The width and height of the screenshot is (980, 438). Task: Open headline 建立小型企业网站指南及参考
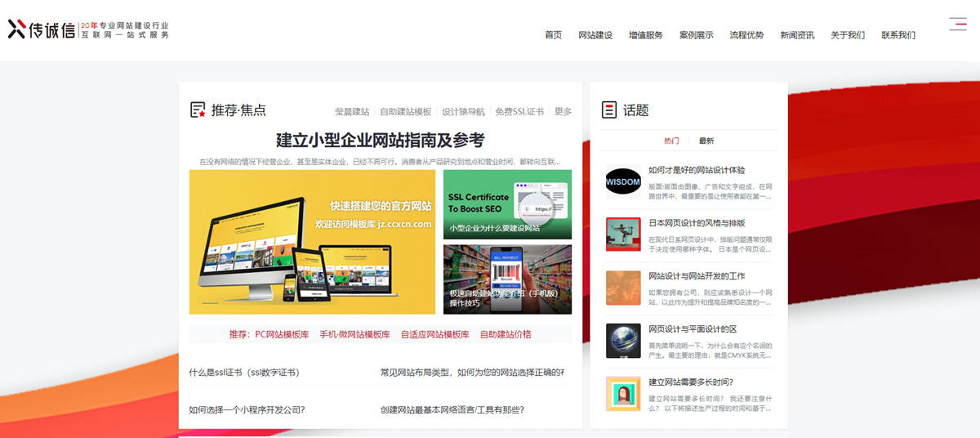click(x=381, y=140)
